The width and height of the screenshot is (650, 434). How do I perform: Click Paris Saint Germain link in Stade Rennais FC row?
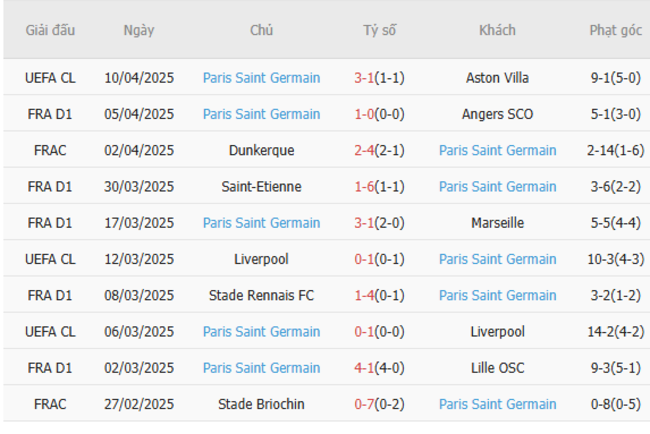(x=497, y=296)
